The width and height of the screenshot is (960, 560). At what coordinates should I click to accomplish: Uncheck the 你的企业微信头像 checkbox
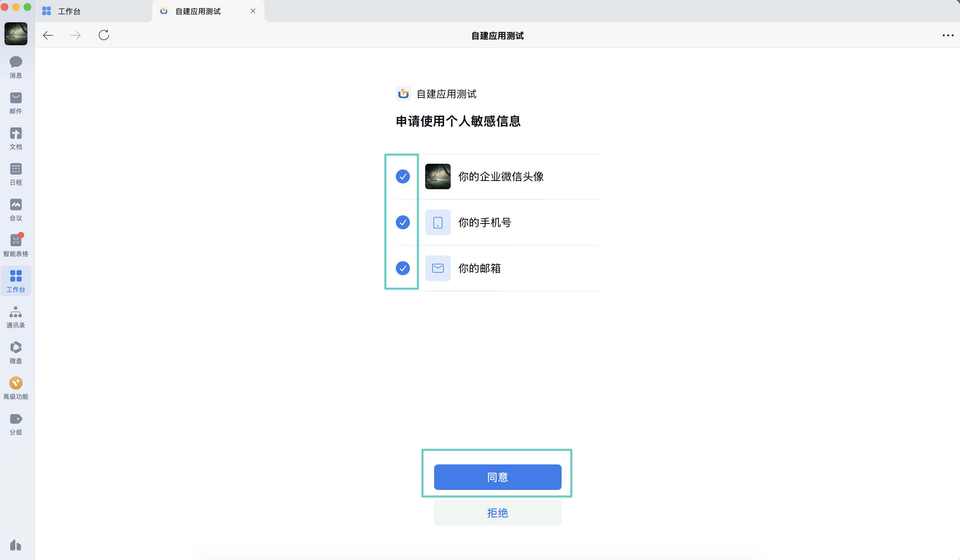pos(403,176)
